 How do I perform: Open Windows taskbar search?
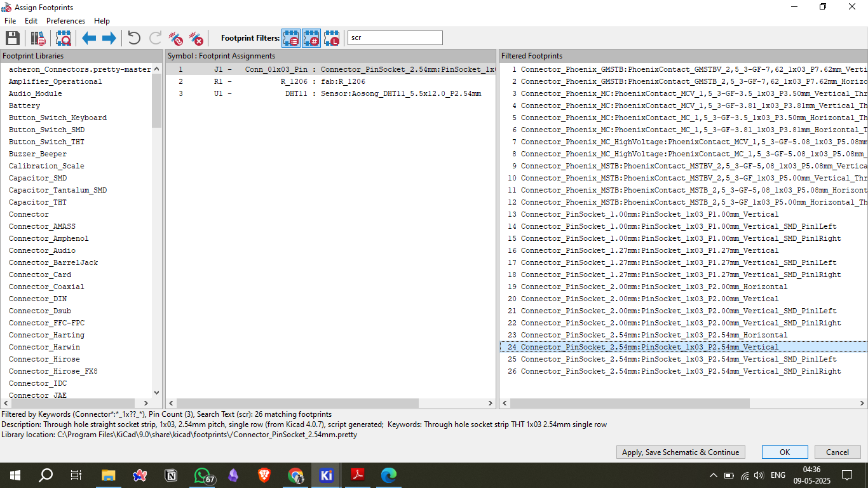[46, 475]
